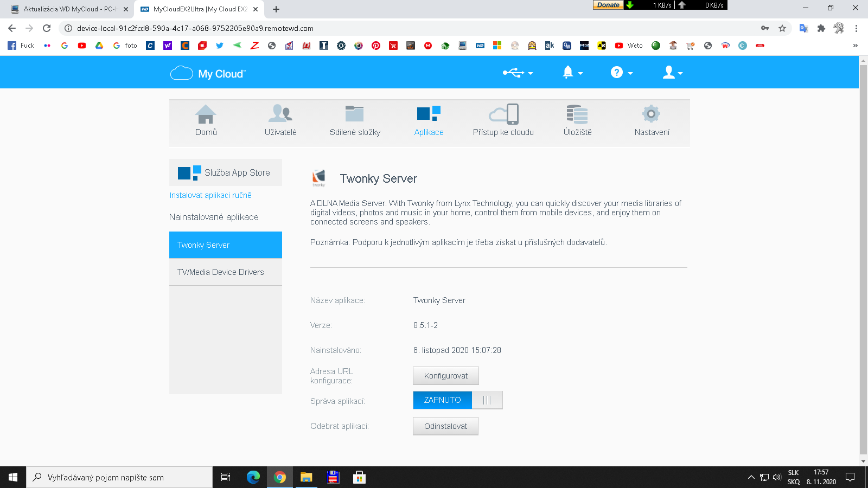Open the Windows Start menu
This screenshot has width=868, height=488.
click(x=13, y=477)
